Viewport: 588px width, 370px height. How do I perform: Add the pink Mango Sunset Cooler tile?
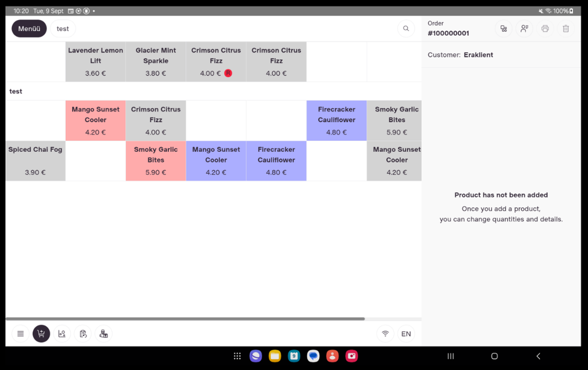pyautogui.click(x=96, y=120)
